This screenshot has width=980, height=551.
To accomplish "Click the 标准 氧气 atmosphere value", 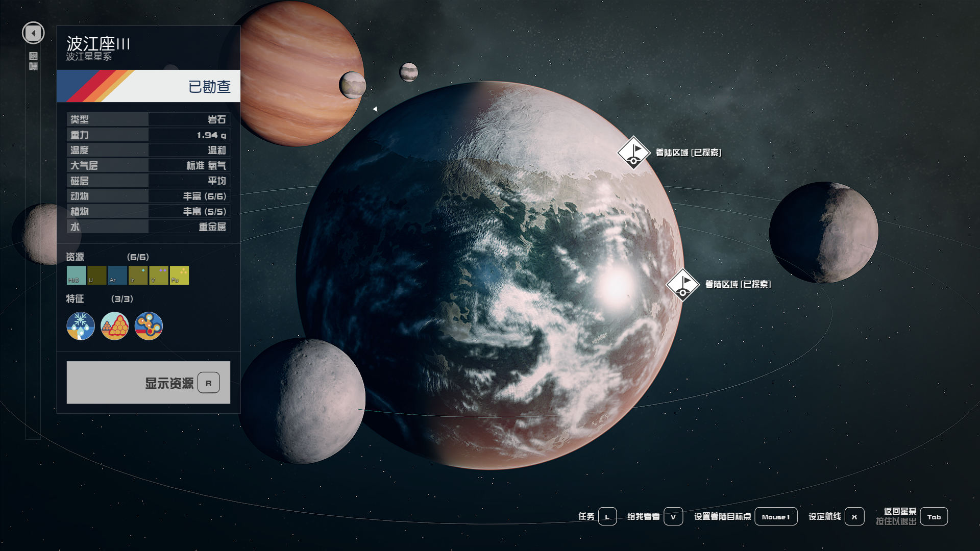I will pyautogui.click(x=206, y=165).
